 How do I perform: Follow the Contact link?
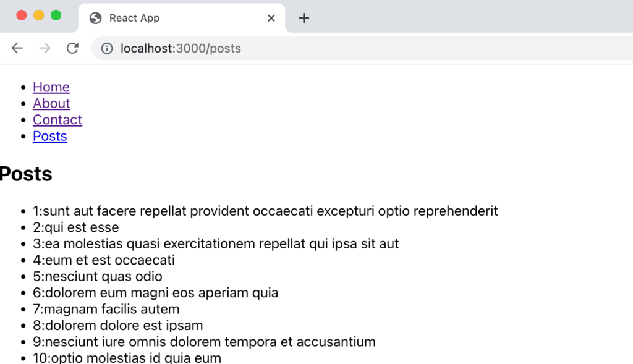tap(57, 120)
